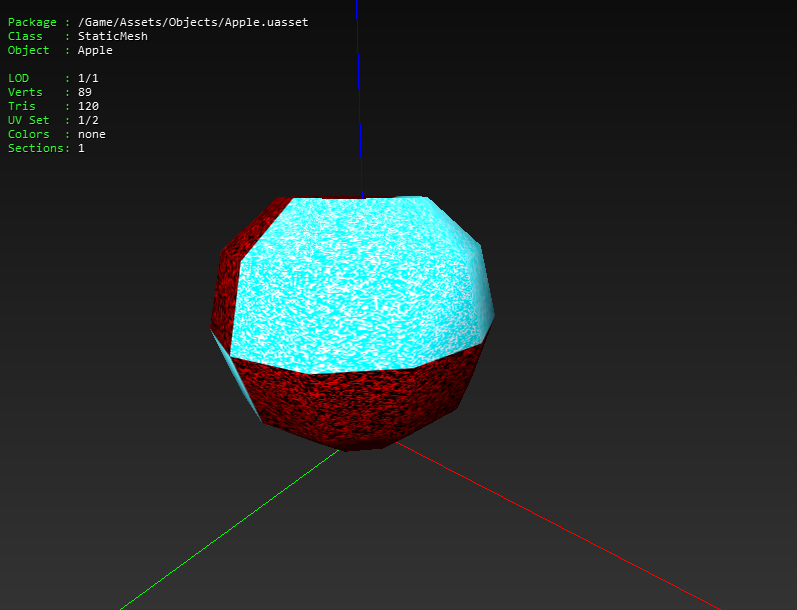Screen dimensions: 797x610
Task: Click the Class label text
Action: pyautogui.click(x=25, y=36)
